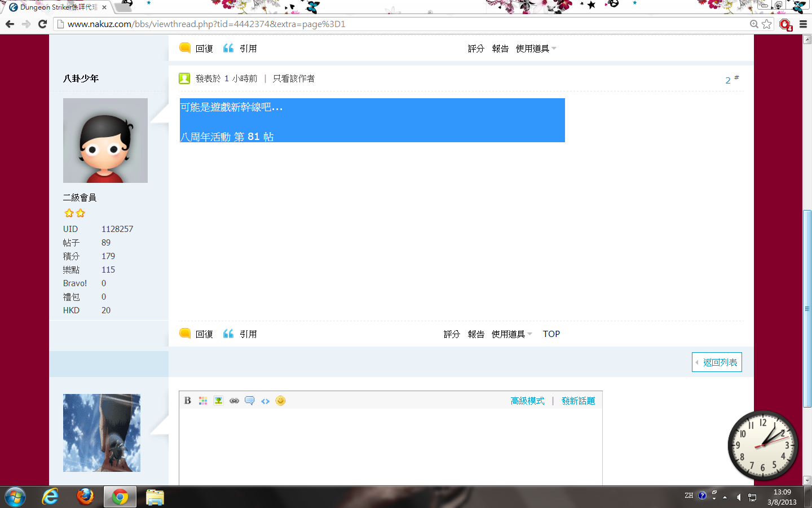Go forward using the browser forward arrow
This screenshot has width=812, height=508.
(26, 24)
